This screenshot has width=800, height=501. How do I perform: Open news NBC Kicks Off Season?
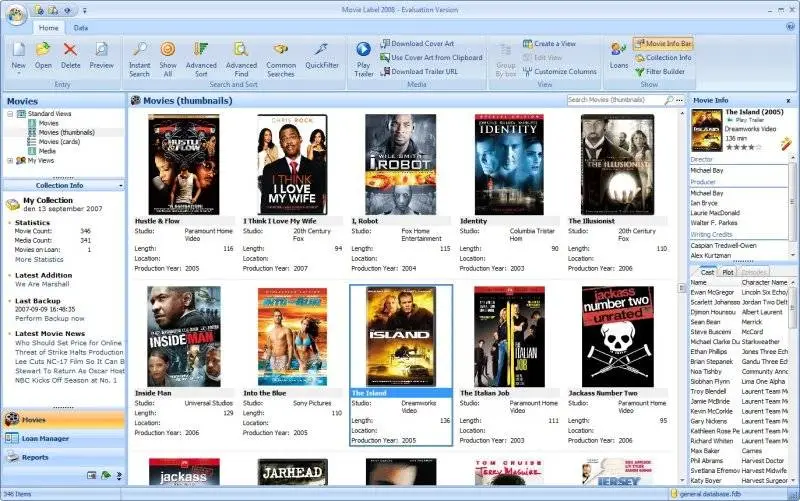click(66, 380)
